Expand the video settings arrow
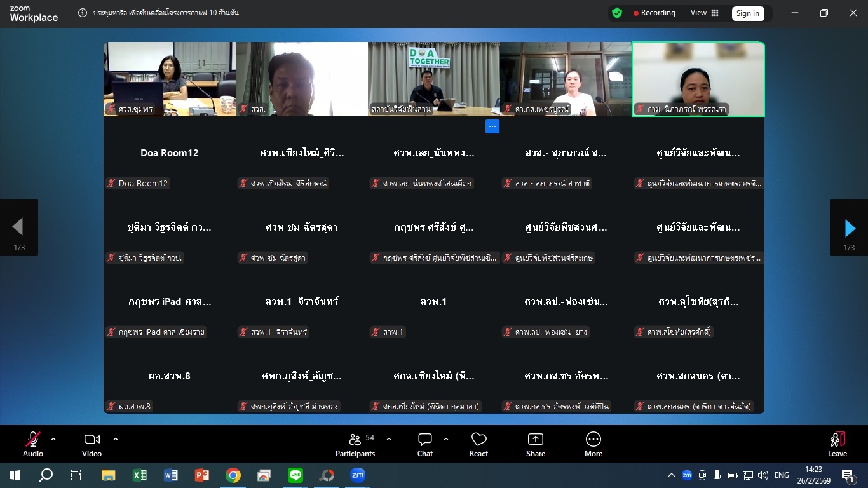The width and height of the screenshot is (868, 488). tap(116, 439)
